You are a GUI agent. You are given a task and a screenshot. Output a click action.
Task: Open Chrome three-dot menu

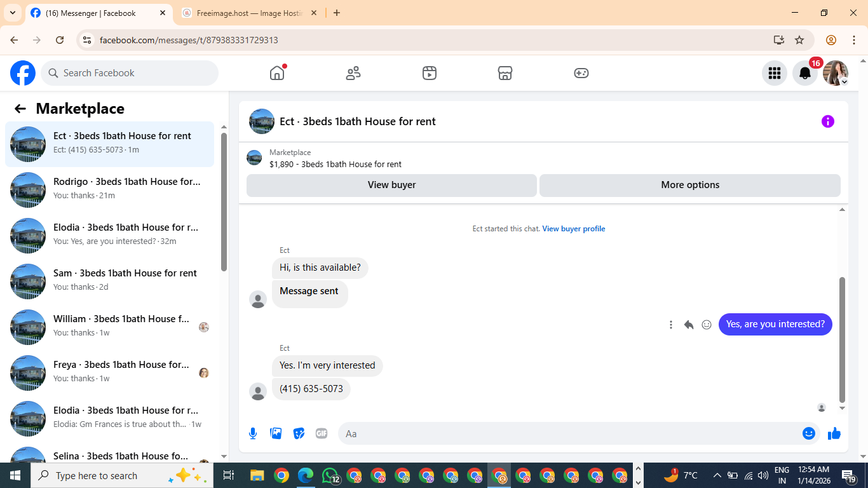pyautogui.click(x=853, y=40)
